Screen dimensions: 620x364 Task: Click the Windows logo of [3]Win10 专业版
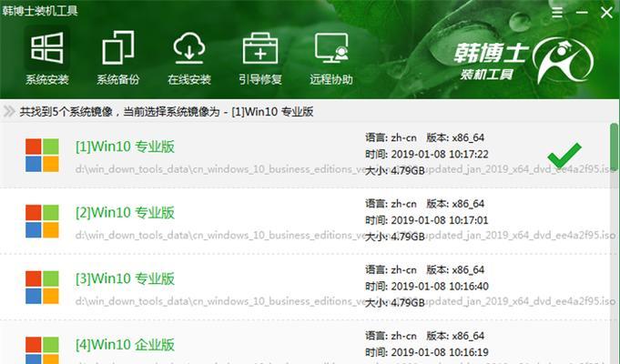coord(42,287)
